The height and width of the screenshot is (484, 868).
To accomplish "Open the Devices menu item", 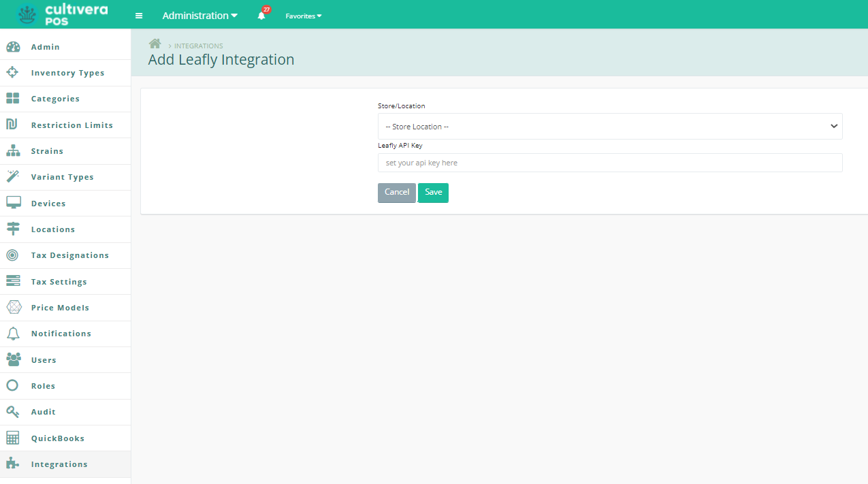I will point(65,204).
